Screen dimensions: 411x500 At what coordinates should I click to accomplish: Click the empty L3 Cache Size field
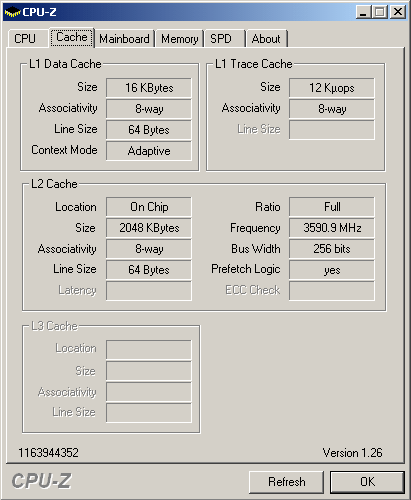(x=149, y=371)
